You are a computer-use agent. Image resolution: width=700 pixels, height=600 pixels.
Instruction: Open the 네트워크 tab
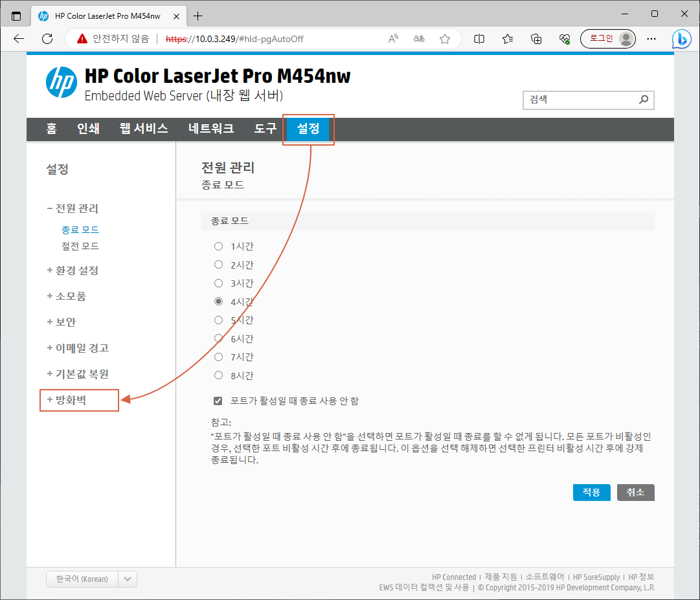pyautogui.click(x=211, y=129)
